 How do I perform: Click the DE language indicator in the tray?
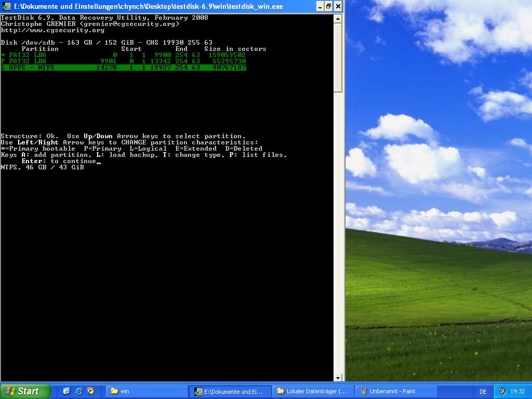point(483,392)
